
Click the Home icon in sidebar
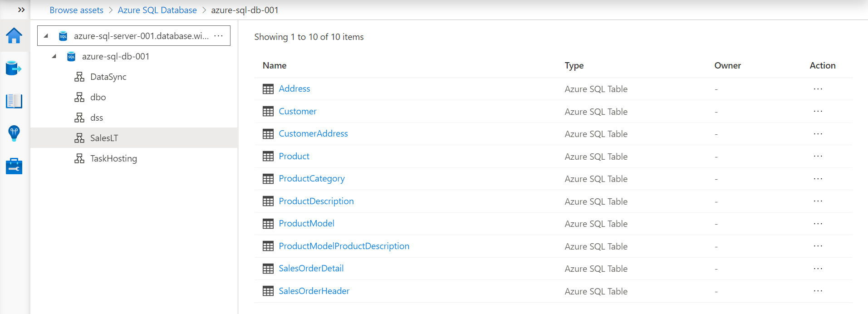[14, 35]
